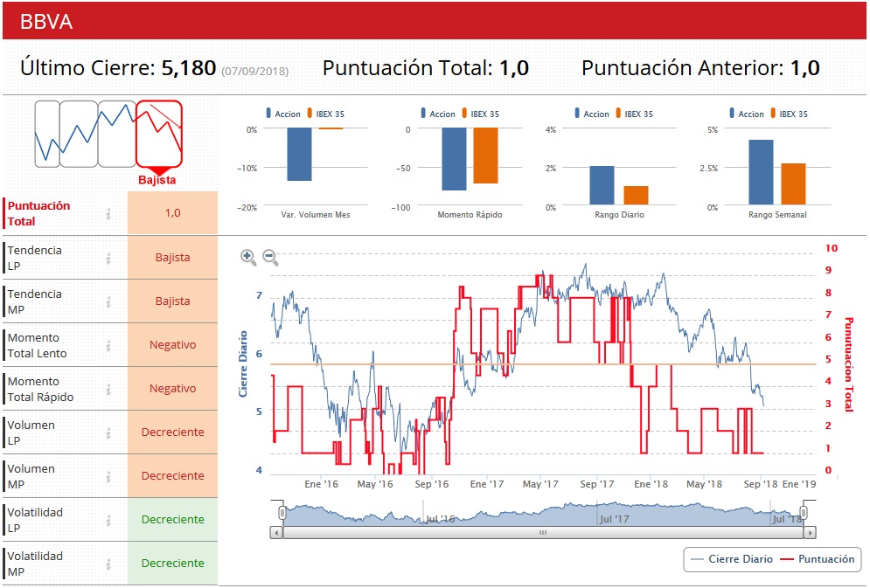Click the horizontal scrollbar thumb under the navigator
Screen dimensions: 870x588
[543, 533]
